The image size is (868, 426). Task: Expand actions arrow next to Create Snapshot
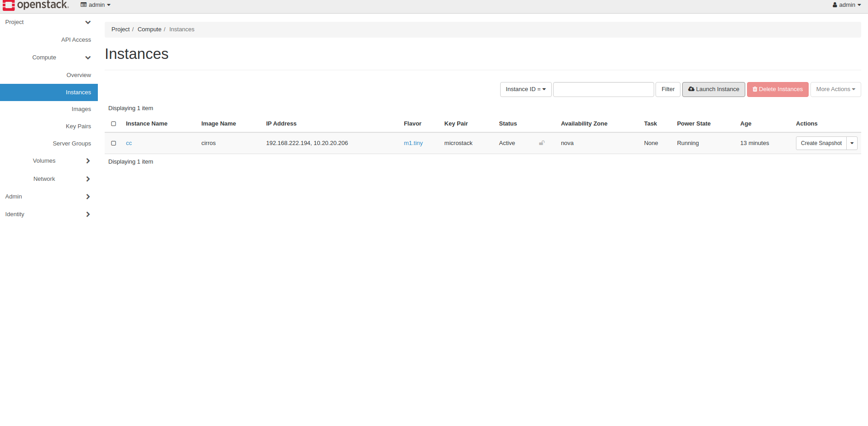(x=852, y=143)
